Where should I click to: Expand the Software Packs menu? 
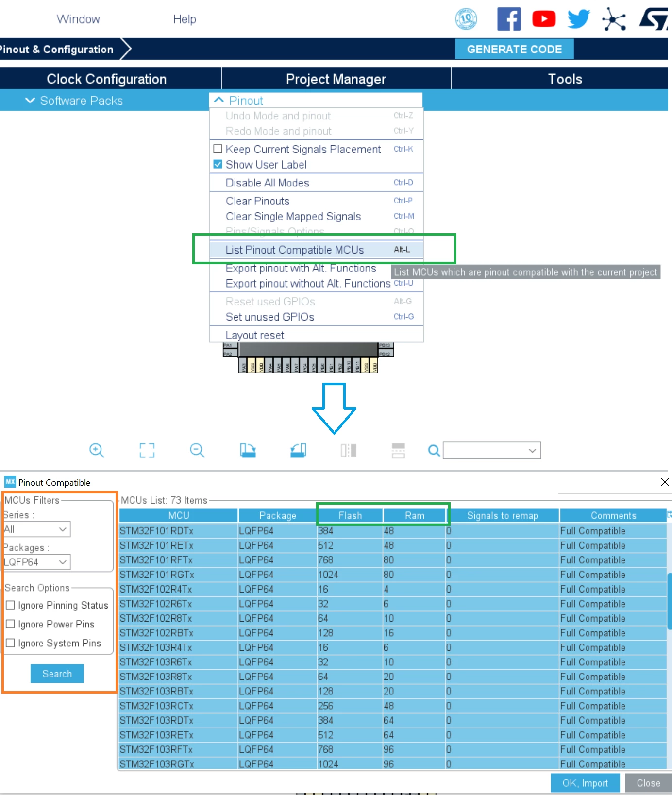[x=74, y=101]
